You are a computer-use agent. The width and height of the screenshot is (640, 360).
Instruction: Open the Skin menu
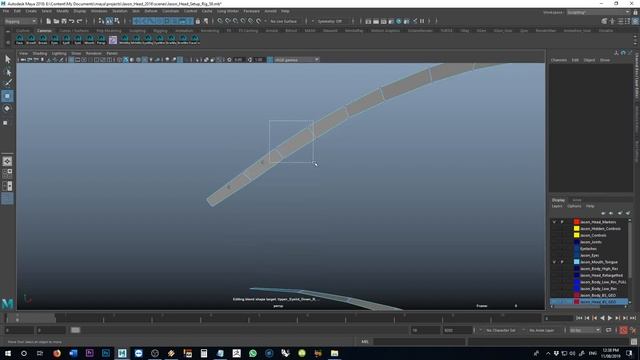[136, 11]
